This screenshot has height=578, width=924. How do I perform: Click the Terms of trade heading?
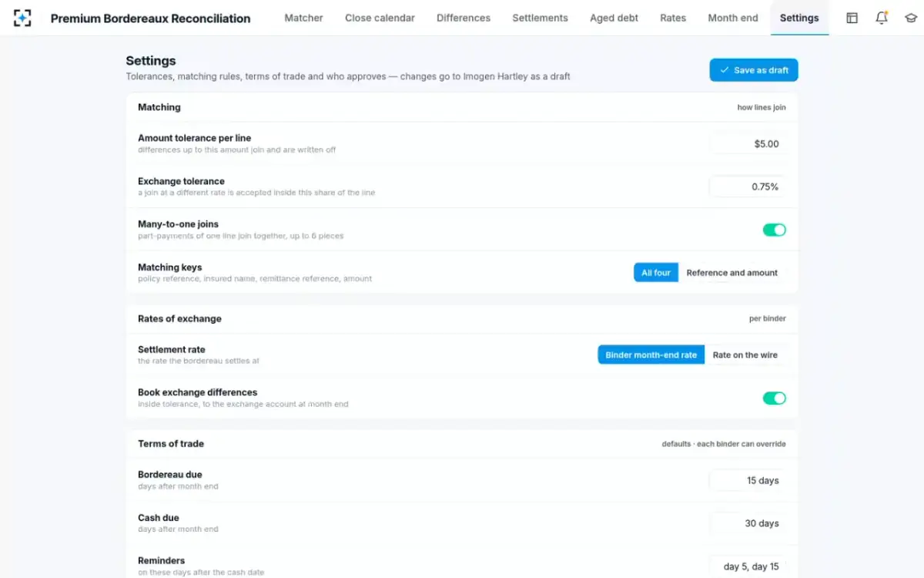171,444
